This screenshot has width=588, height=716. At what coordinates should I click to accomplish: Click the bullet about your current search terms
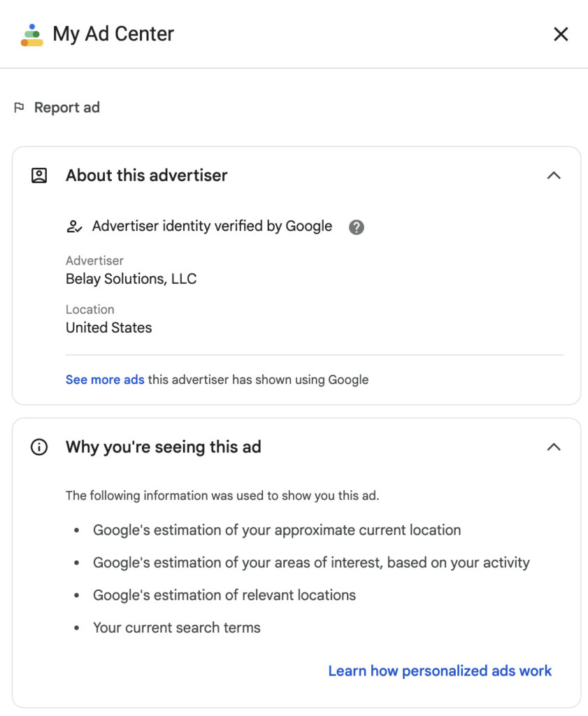(176, 627)
